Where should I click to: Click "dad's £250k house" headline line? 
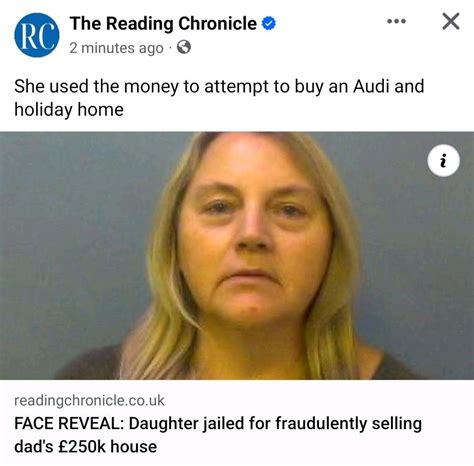click(86, 447)
